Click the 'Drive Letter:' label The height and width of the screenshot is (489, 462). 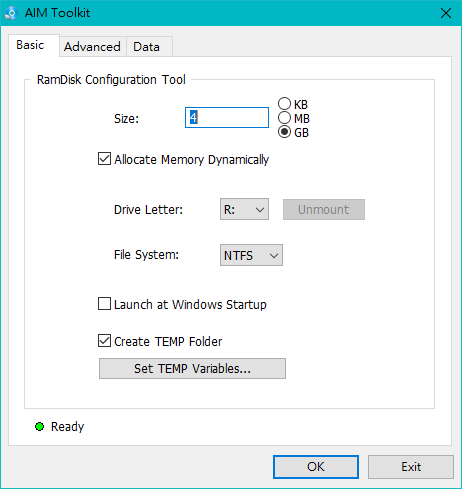[148, 209]
